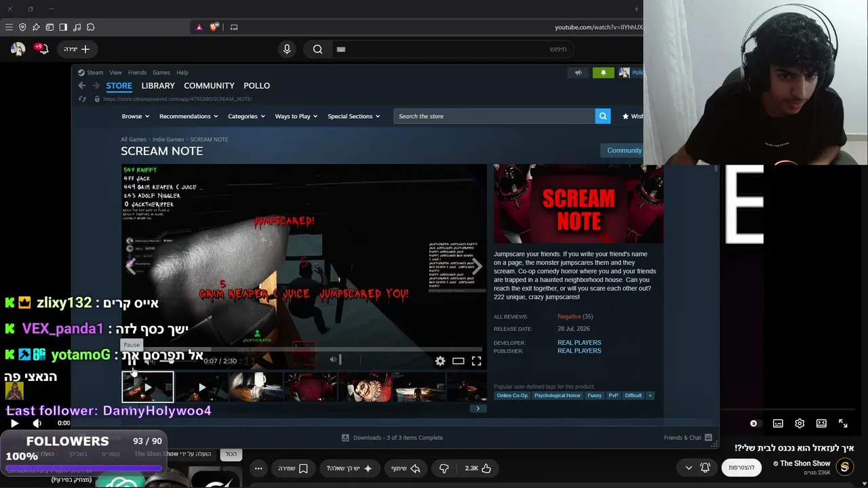This screenshot has width=868, height=488.
Task: Open the Indie Games breadcrumb link
Action: (x=168, y=140)
